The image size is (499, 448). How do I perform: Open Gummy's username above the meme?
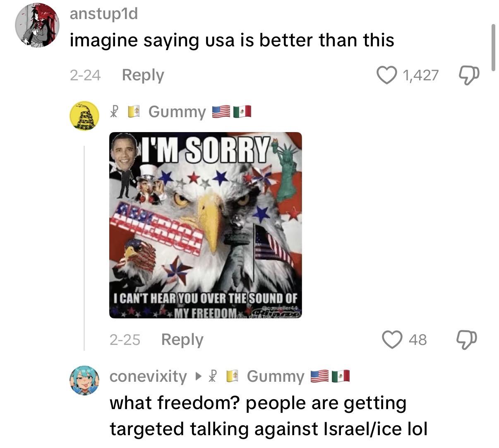[x=177, y=111]
